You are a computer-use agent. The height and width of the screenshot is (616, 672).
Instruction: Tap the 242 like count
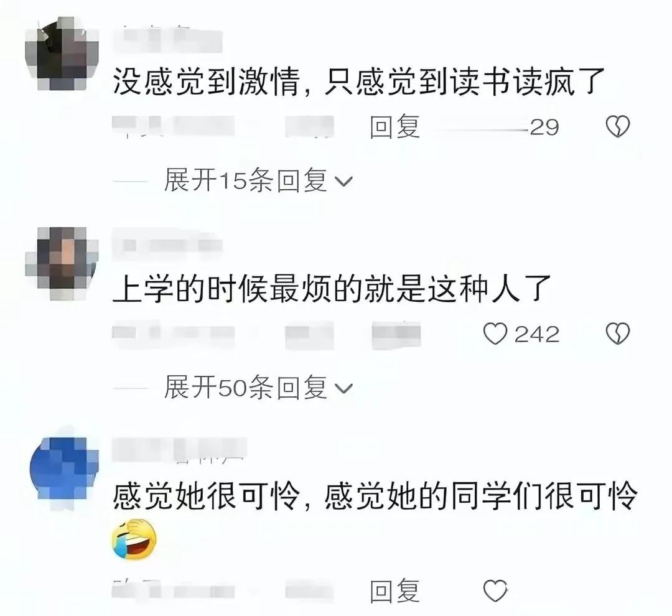tap(537, 334)
